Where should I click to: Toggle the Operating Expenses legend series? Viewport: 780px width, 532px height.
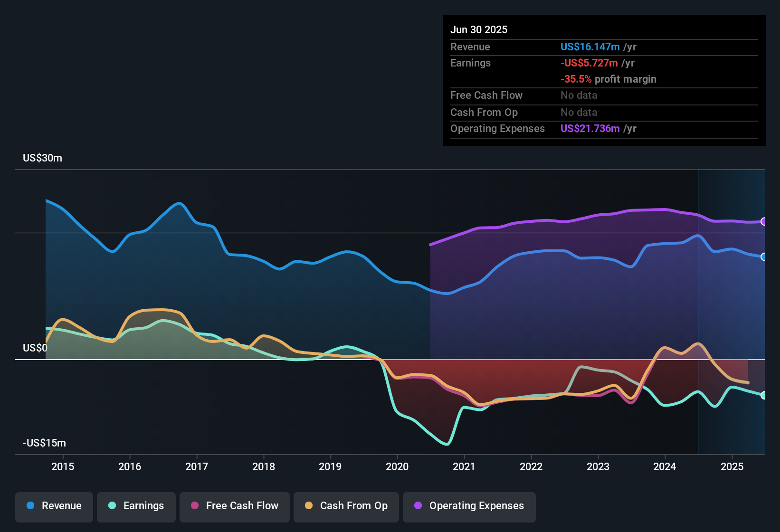click(x=469, y=506)
